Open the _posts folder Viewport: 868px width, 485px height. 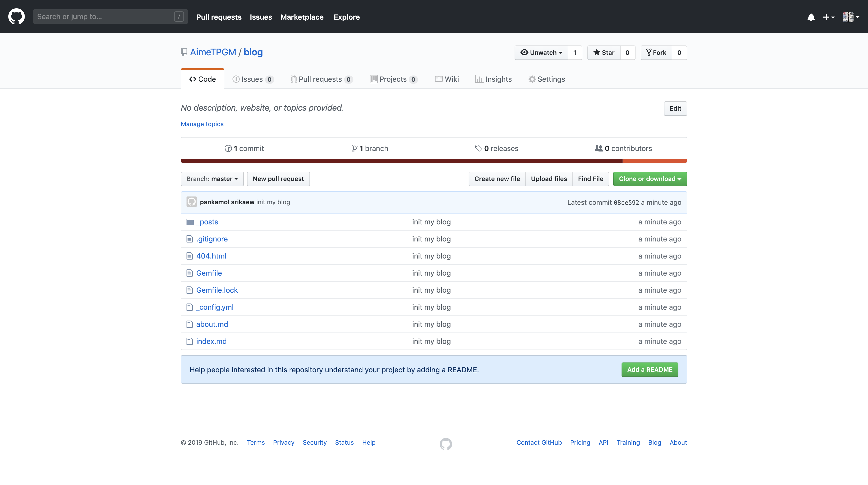tap(207, 222)
